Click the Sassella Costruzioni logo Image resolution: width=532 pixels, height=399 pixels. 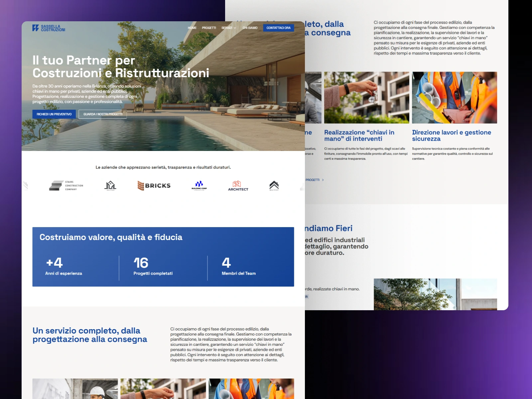tap(49, 28)
